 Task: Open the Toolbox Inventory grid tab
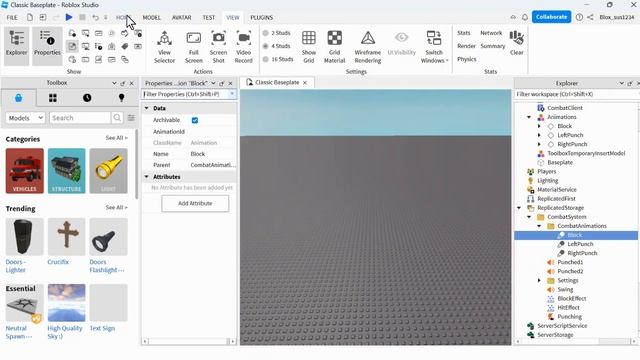(53, 98)
